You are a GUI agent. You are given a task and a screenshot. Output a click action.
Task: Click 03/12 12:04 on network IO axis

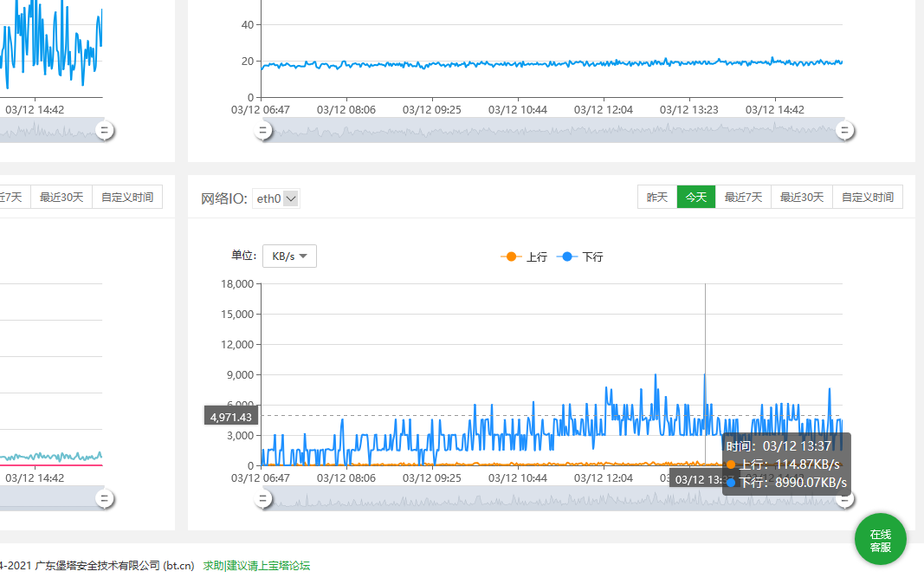click(x=604, y=477)
